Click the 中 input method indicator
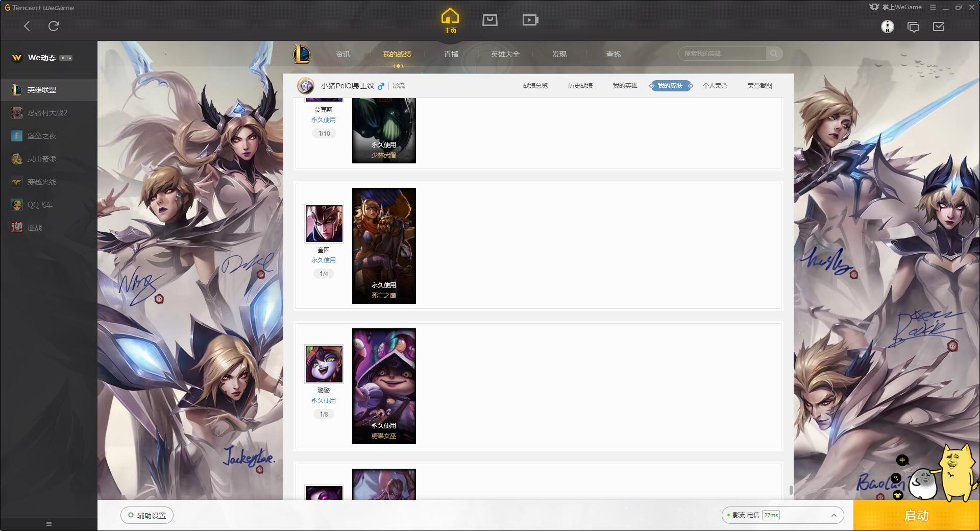980x531 pixels. 902,461
